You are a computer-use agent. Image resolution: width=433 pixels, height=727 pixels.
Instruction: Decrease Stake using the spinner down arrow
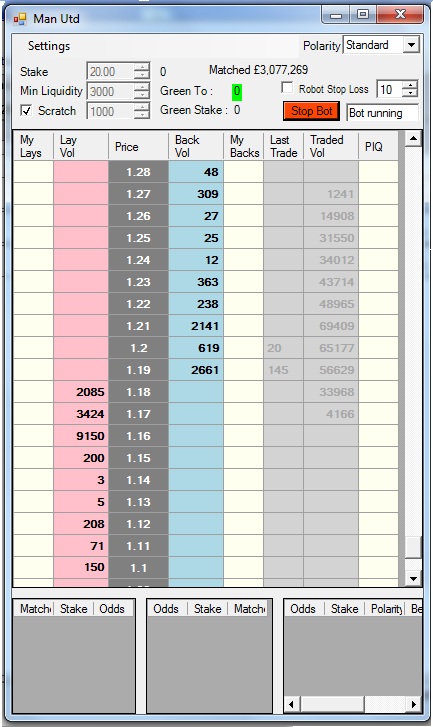[141, 76]
